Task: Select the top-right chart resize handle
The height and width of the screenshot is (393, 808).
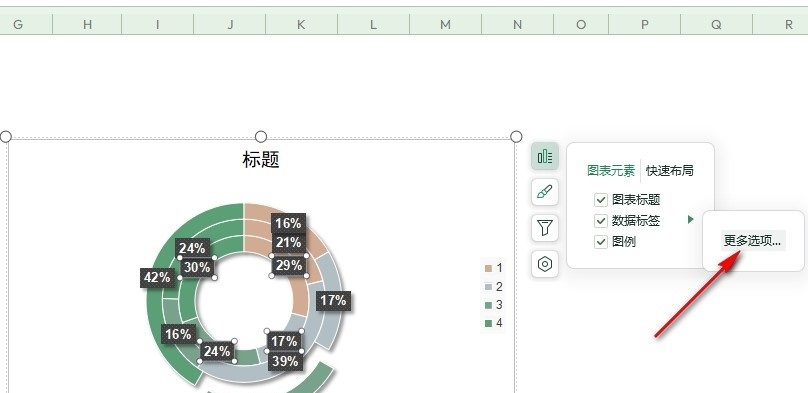Action: (516, 136)
